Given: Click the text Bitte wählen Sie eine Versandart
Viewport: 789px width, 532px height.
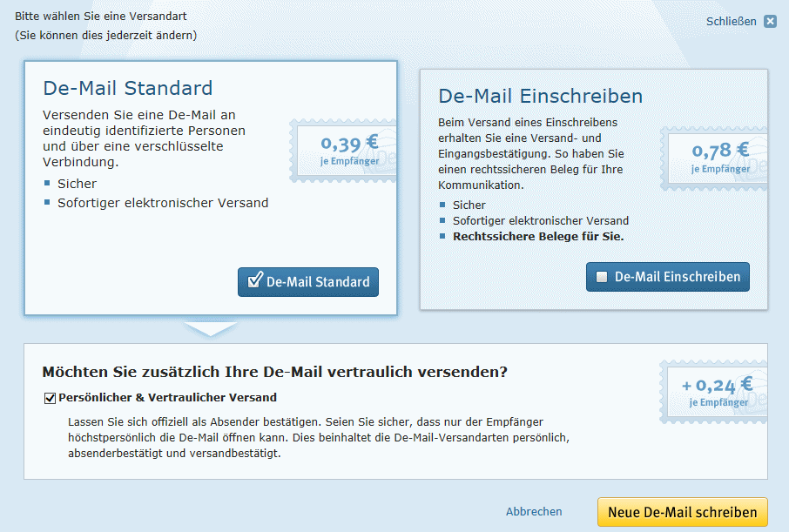Looking at the screenshot, I should (x=101, y=16).
